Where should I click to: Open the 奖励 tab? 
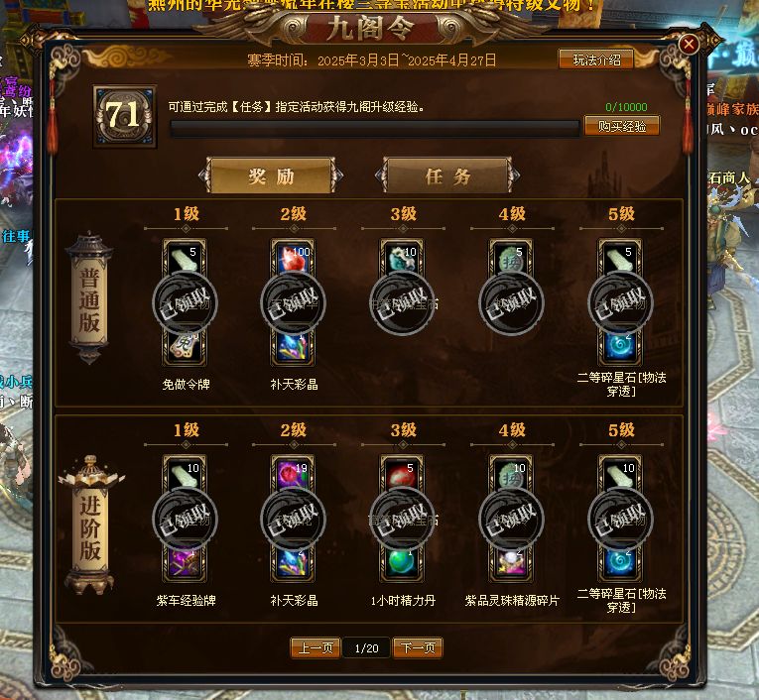tap(271, 176)
